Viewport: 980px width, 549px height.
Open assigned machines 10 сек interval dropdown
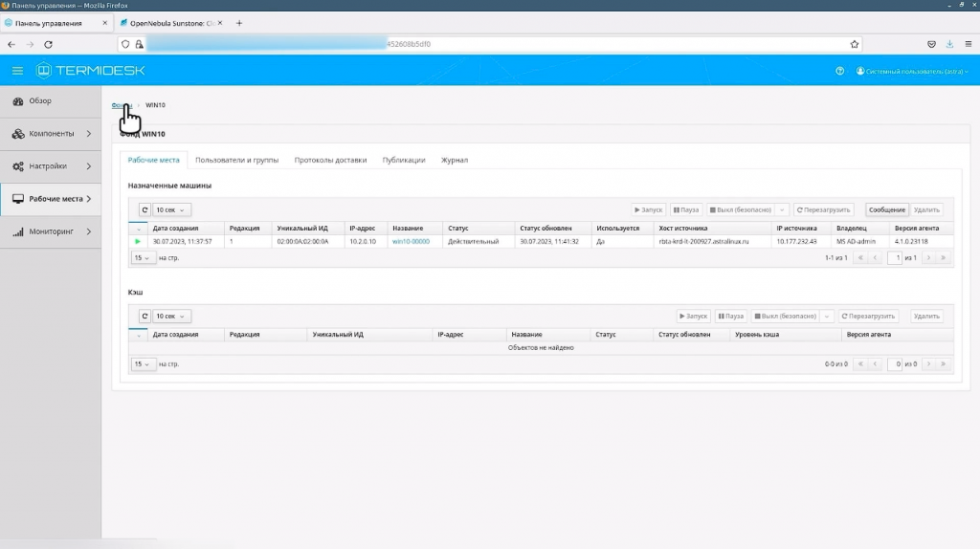171,209
